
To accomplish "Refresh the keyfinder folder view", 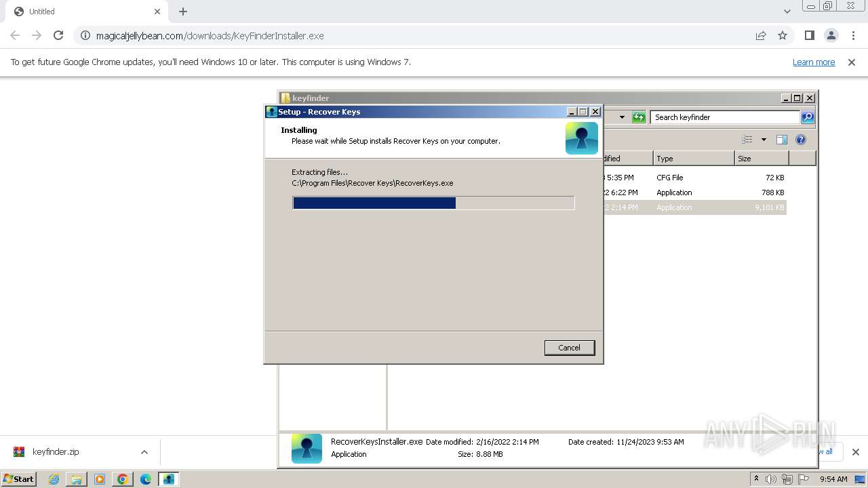I will coord(639,117).
